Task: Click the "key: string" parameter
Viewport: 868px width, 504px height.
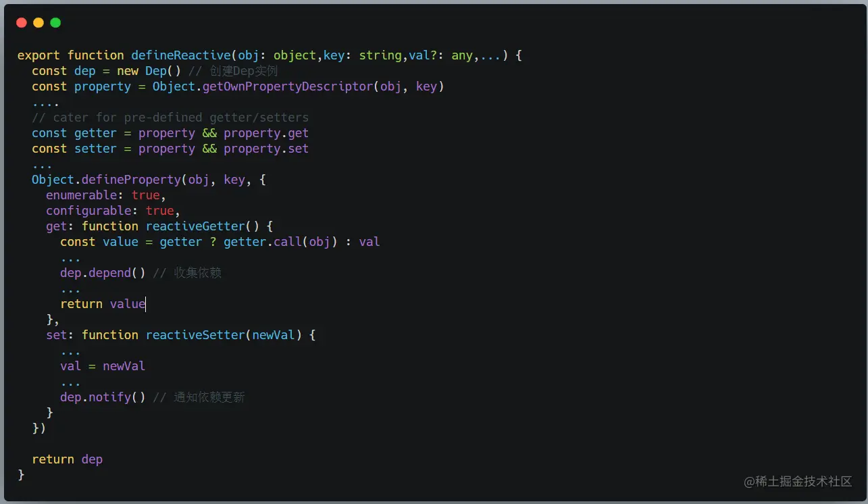Action: (363, 55)
